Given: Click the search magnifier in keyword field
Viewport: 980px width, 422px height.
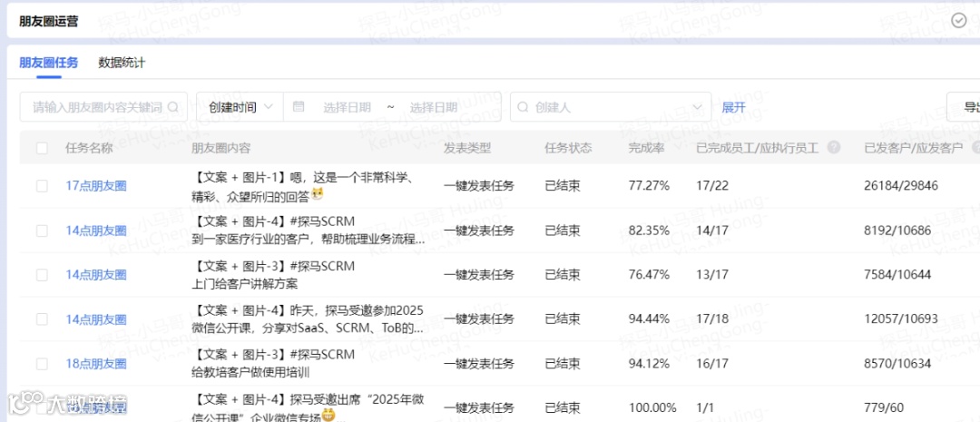Looking at the screenshot, I should pos(173,107).
